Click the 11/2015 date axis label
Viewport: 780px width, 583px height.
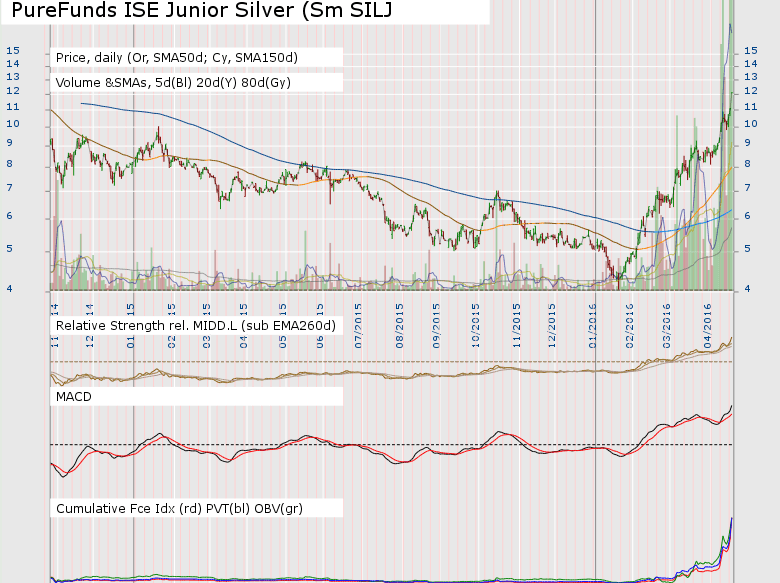pyautogui.click(x=517, y=326)
